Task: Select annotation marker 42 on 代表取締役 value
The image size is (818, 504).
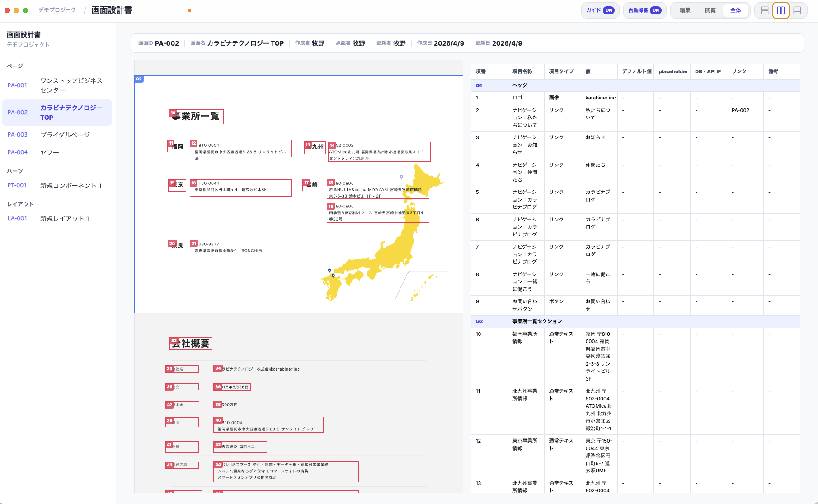Action: (x=218, y=445)
